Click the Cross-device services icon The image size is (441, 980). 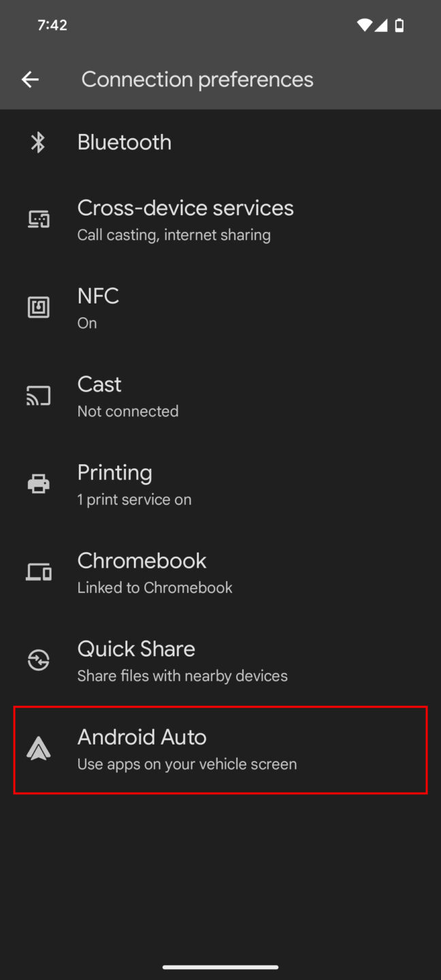38,220
